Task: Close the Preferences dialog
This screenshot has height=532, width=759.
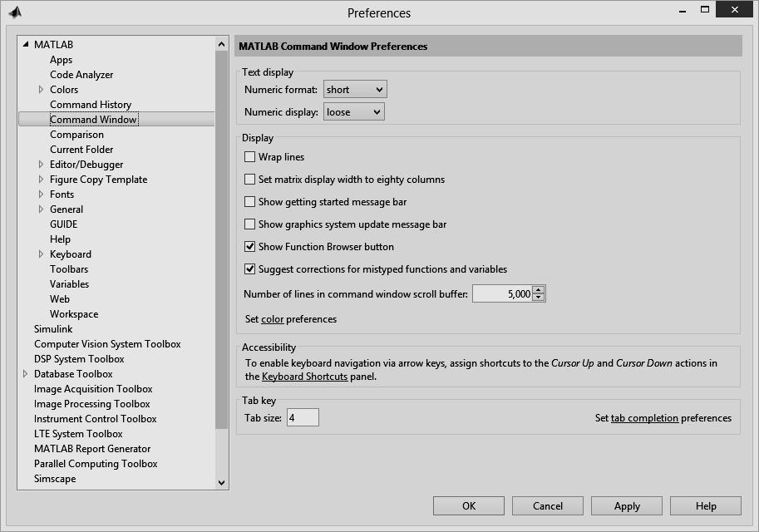Action: point(734,9)
